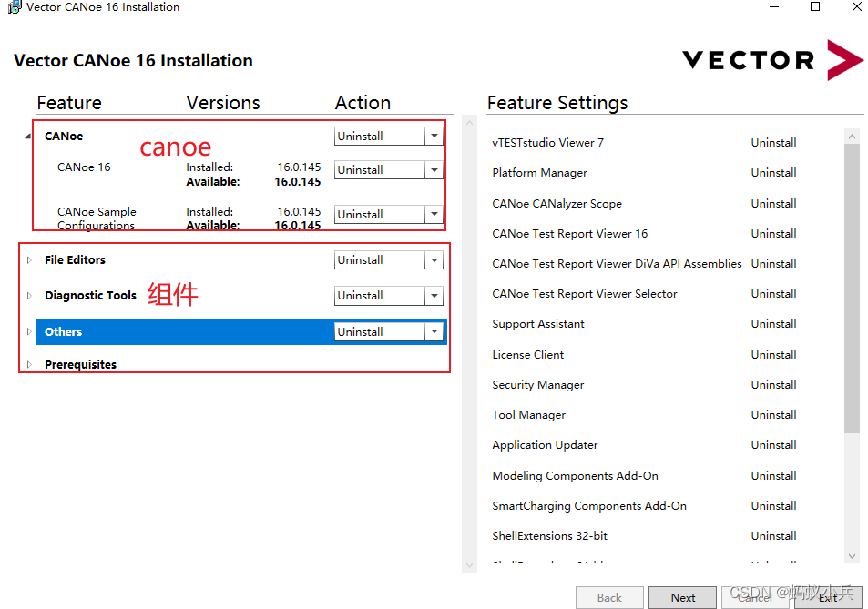Expand the Prerequisites node
The image size is (868, 609).
(x=28, y=364)
